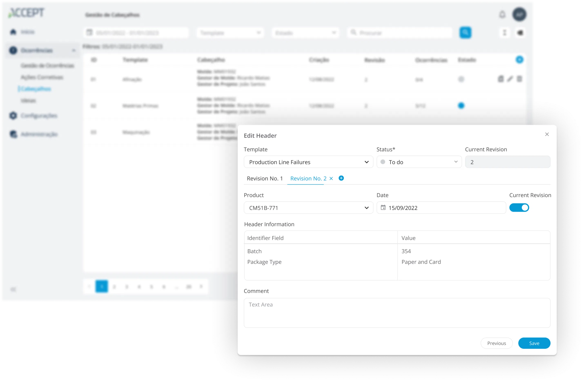Click the blue search button in toolbar
Screen dimensions: 588x387
[x=465, y=33]
